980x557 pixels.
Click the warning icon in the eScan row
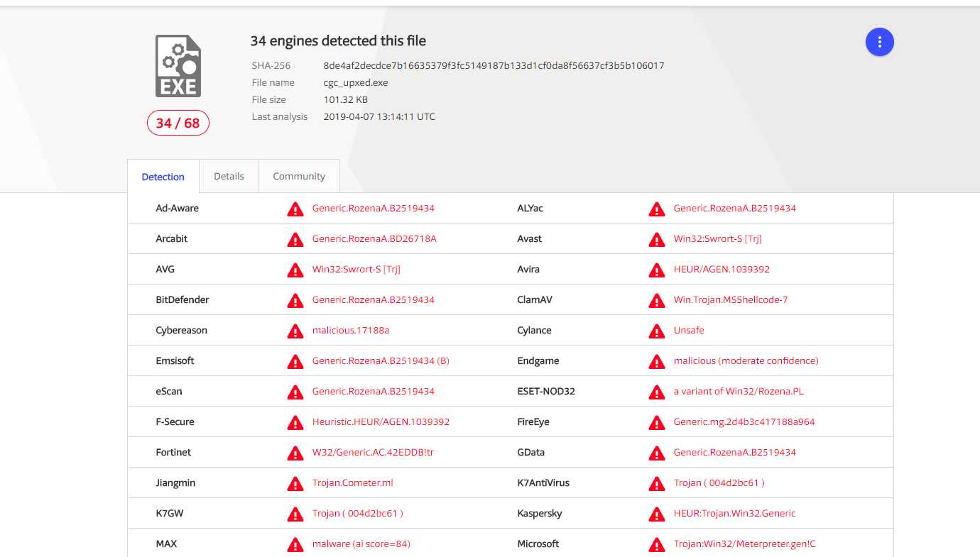click(295, 392)
